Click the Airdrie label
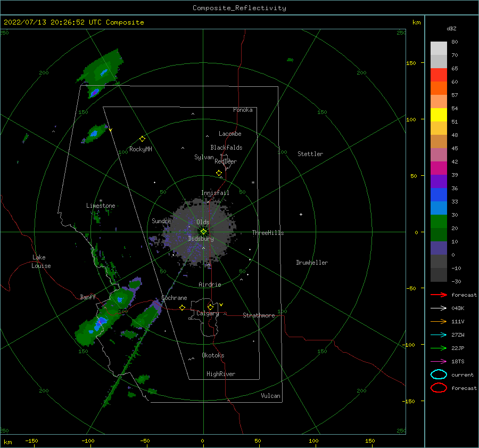Screen dimensions: 479x448 (x=210, y=284)
